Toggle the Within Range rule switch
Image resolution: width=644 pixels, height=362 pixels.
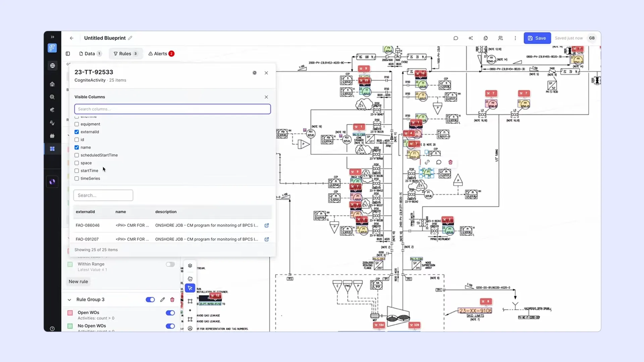(170, 264)
